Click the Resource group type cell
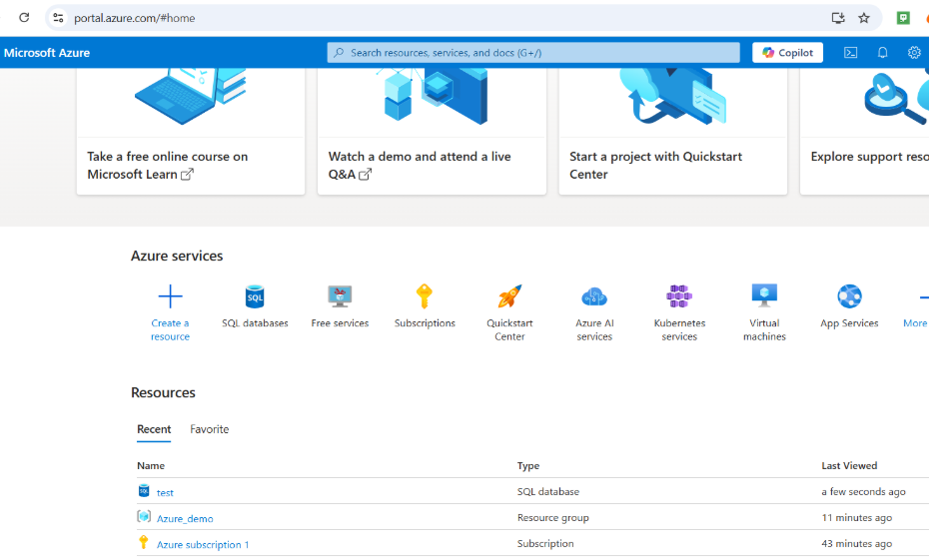 [552, 518]
